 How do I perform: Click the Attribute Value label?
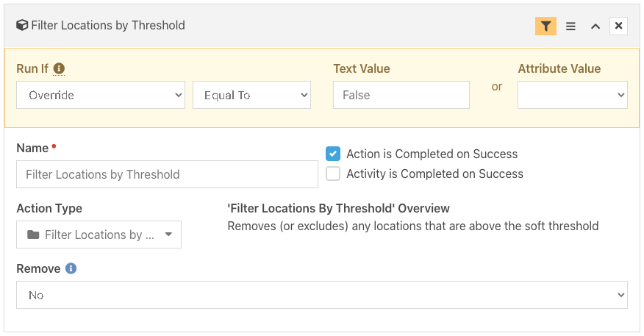click(559, 68)
